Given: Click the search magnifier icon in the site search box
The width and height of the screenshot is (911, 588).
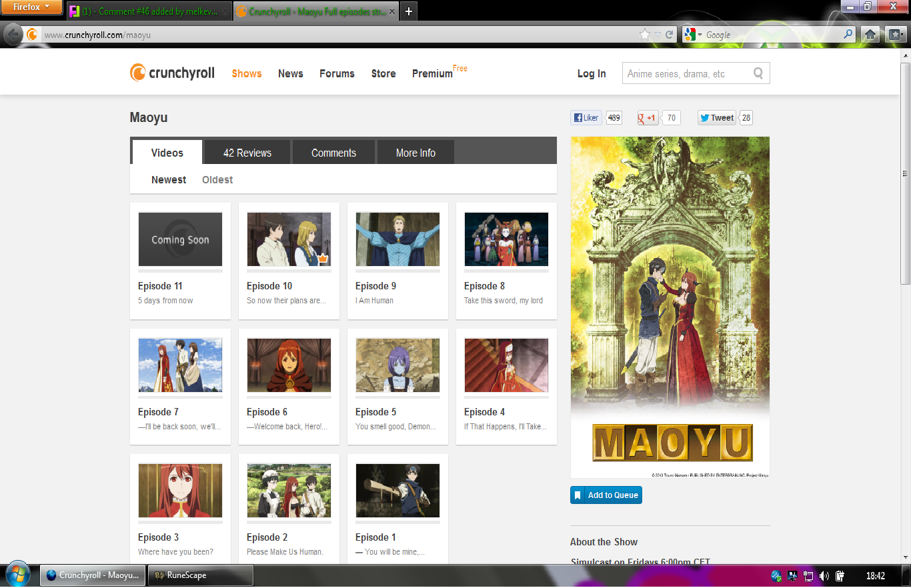Looking at the screenshot, I should 758,73.
